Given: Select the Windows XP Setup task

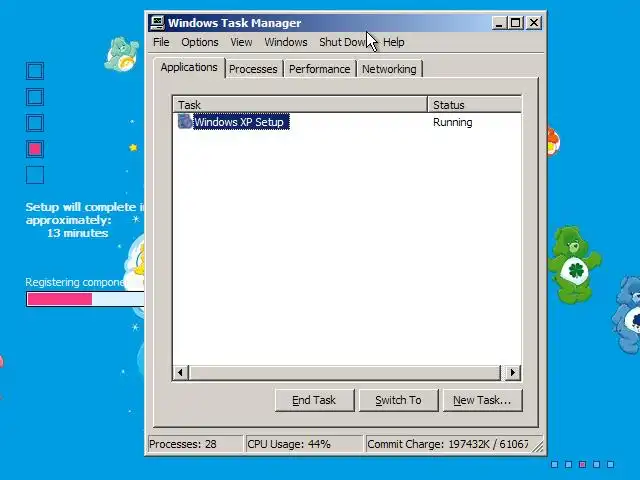Looking at the screenshot, I should pyautogui.click(x=241, y=122).
